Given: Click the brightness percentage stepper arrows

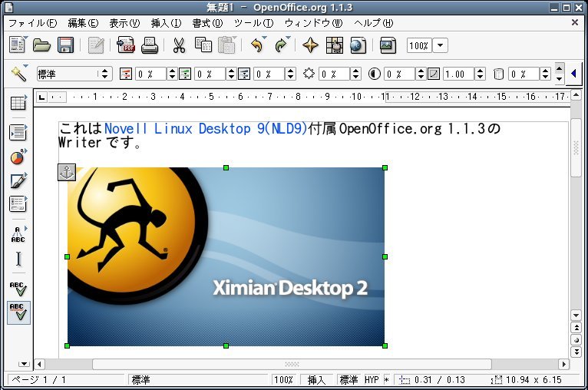Looking at the screenshot, I should click(x=356, y=74).
